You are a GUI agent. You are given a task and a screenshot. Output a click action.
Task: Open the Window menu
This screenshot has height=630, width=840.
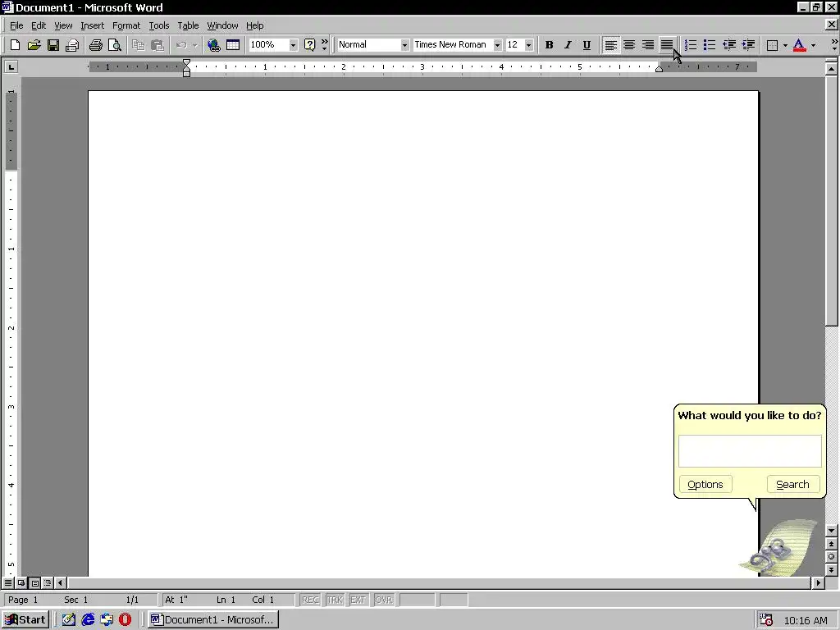point(222,25)
